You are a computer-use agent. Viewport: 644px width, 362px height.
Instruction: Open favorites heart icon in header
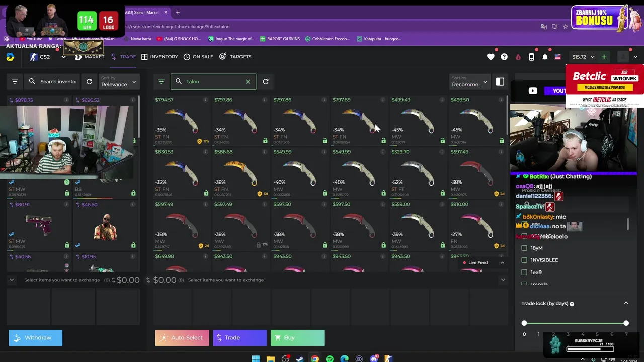pos(491,57)
